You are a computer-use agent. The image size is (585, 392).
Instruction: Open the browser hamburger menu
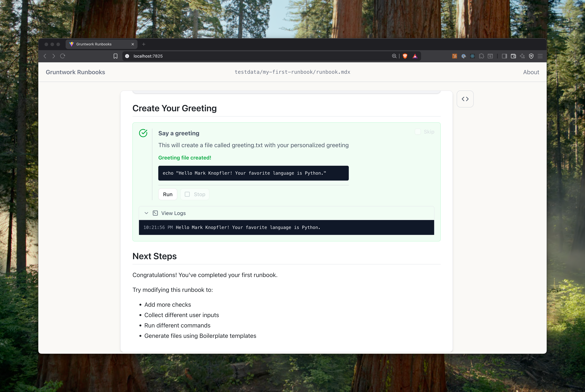540,56
